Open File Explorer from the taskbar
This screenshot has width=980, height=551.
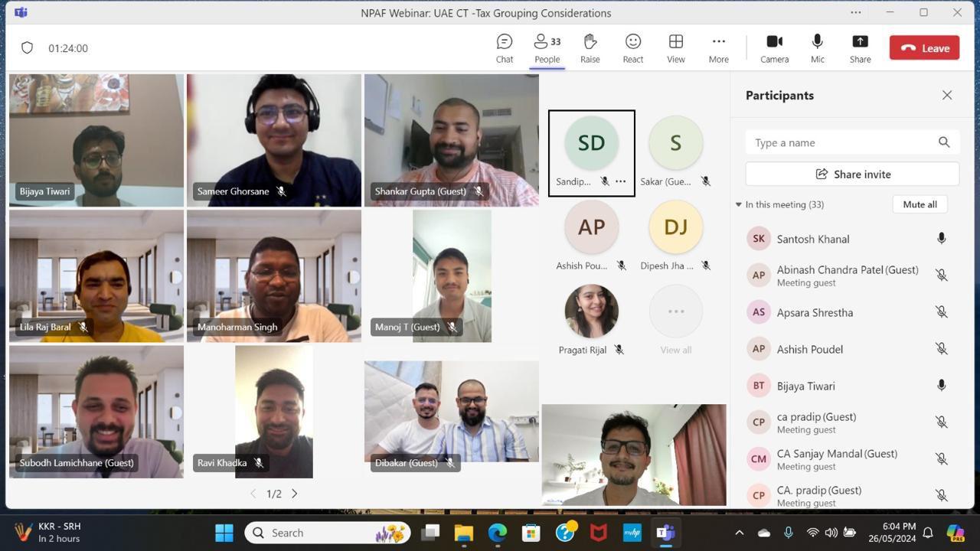464,533
